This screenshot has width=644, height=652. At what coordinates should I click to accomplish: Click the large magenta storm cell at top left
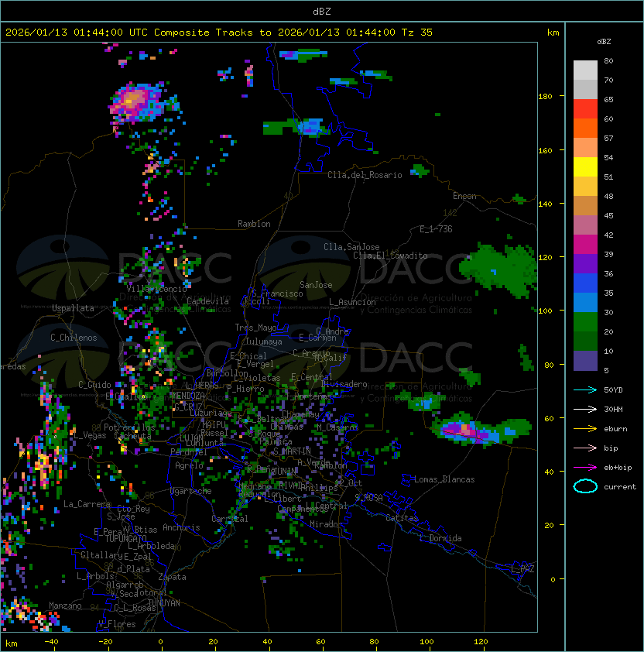pos(137,103)
